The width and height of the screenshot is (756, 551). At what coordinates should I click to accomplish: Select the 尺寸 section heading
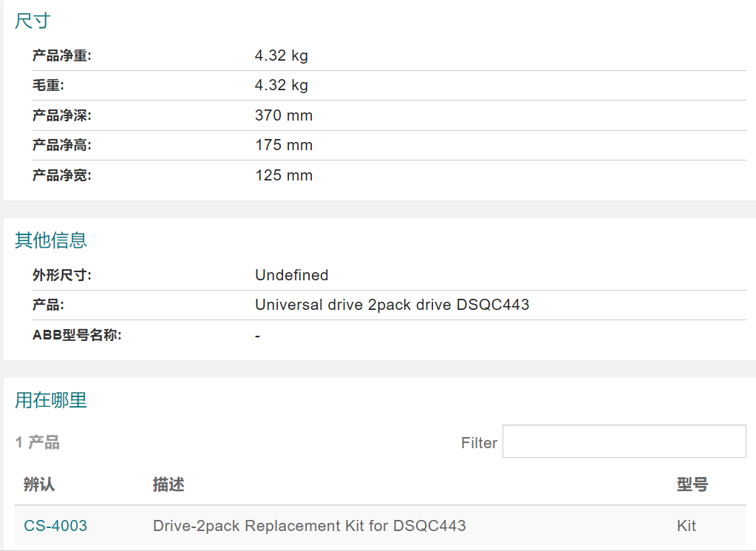click(x=33, y=21)
